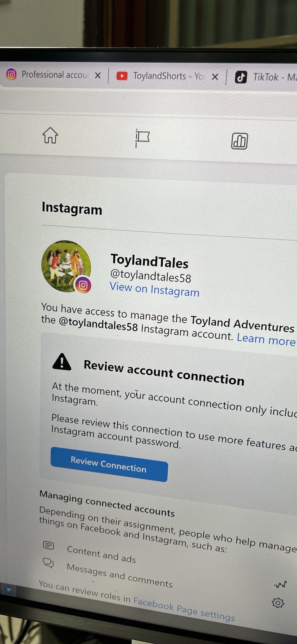Open the Learn more link
Screen dimensions: 297x644
(x=266, y=339)
